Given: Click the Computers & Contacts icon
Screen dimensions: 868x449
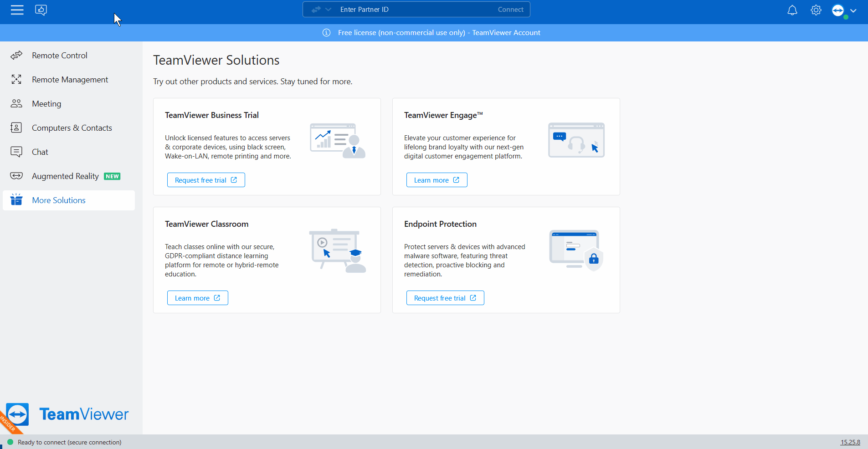Looking at the screenshot, I should click(x=16, y=128).
